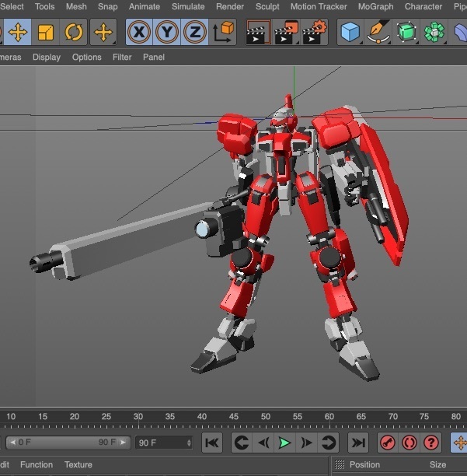
Task: Open the MoGraph menu
Action: pyautogui.click(x=375, y=6)
